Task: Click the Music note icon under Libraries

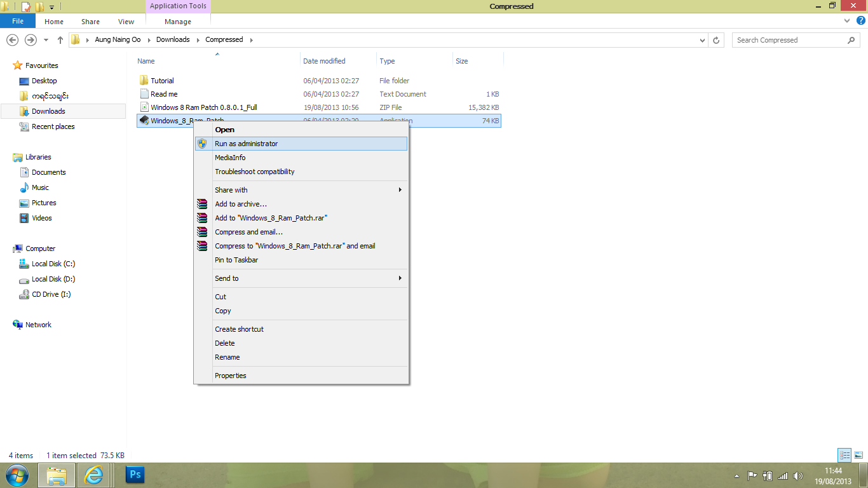Action: click(24, 187)
